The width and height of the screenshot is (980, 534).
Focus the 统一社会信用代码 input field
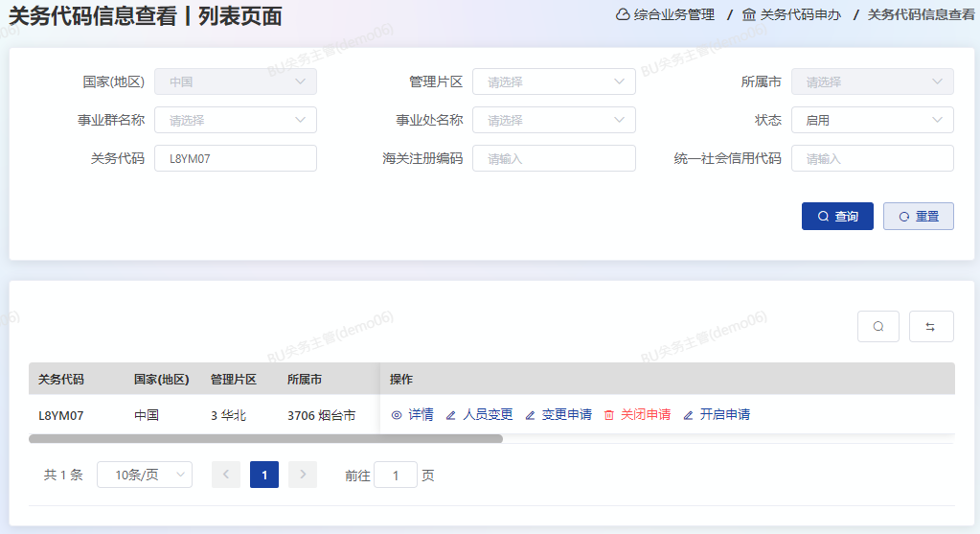pyautogui.click(x=873, y=158)
